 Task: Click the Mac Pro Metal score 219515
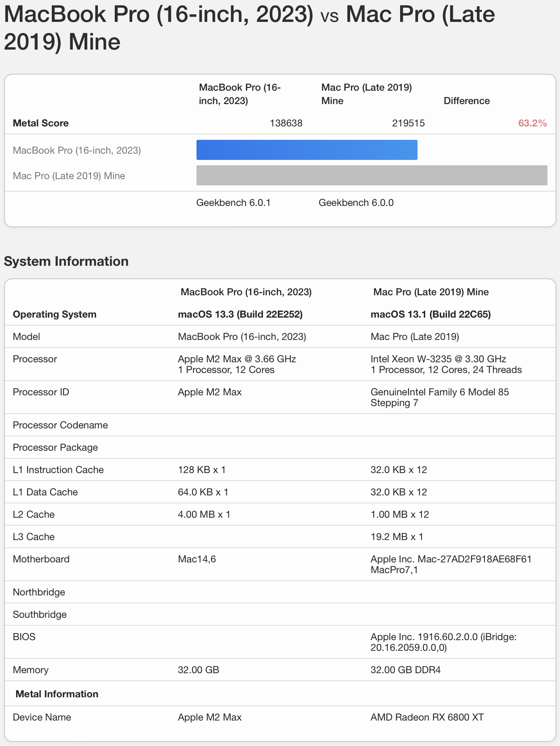(408, 123)
